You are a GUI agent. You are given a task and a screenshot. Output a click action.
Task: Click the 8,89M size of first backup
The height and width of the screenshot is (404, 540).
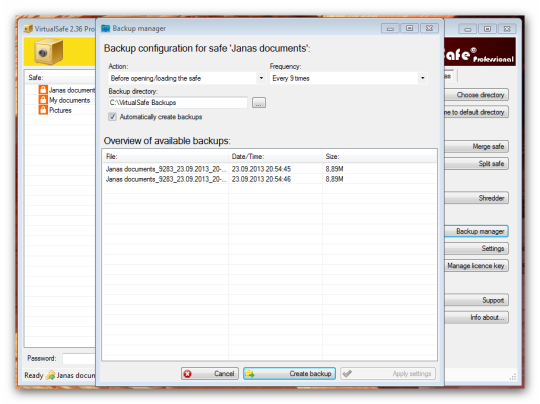point(334,169)
